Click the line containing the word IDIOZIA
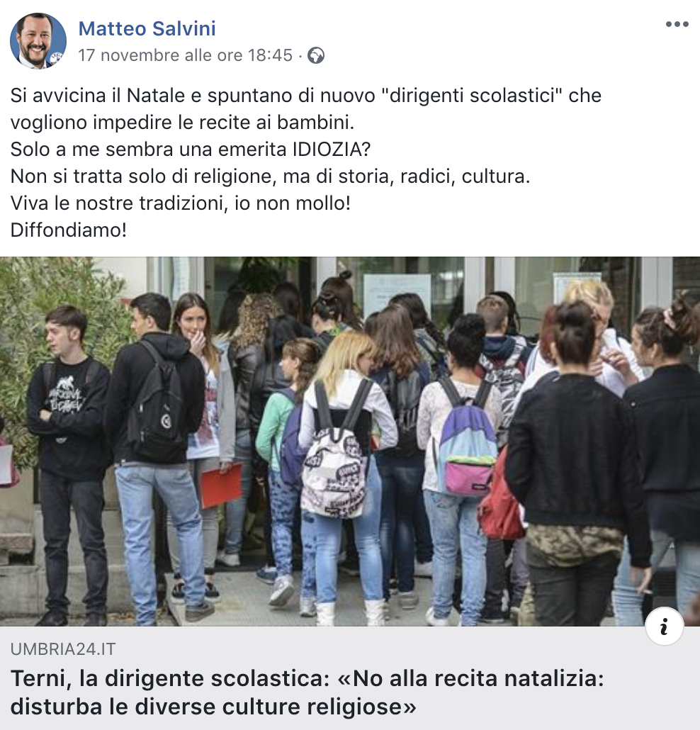Screen dimensions: 700x730 click(x=191, y=150)
